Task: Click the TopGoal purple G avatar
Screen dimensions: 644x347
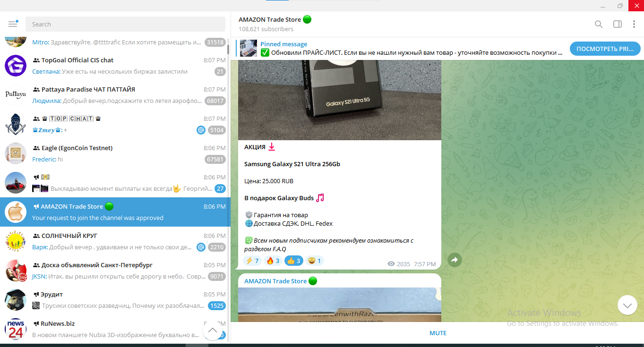Action: [x=16, y=66]
